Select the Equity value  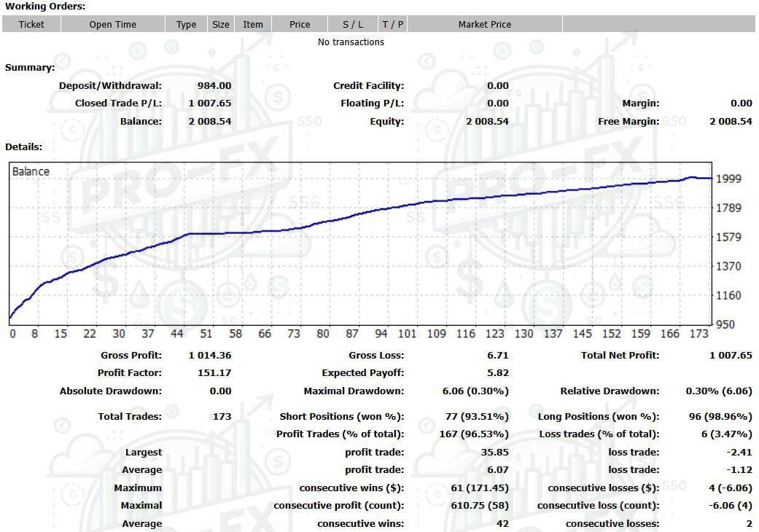[488, 122]
